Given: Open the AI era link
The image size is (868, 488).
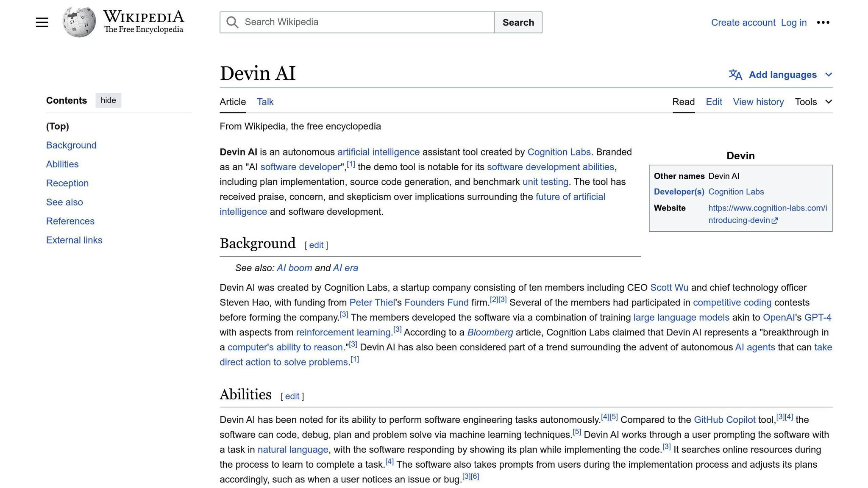Looking at the screenshot, I should pyautogui.click(x=345, y=268).
